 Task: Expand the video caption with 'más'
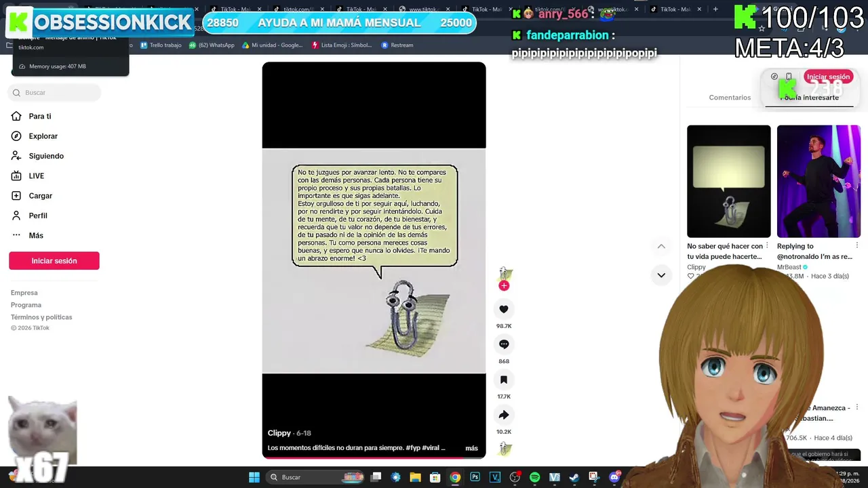tap(471, 448)
